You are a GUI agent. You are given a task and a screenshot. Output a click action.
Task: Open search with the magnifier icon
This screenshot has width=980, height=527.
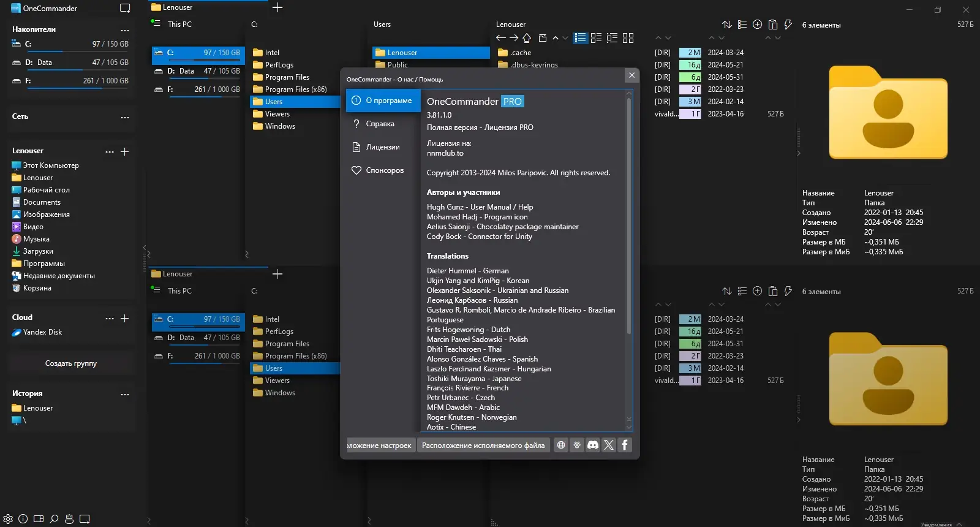(54, 519)
